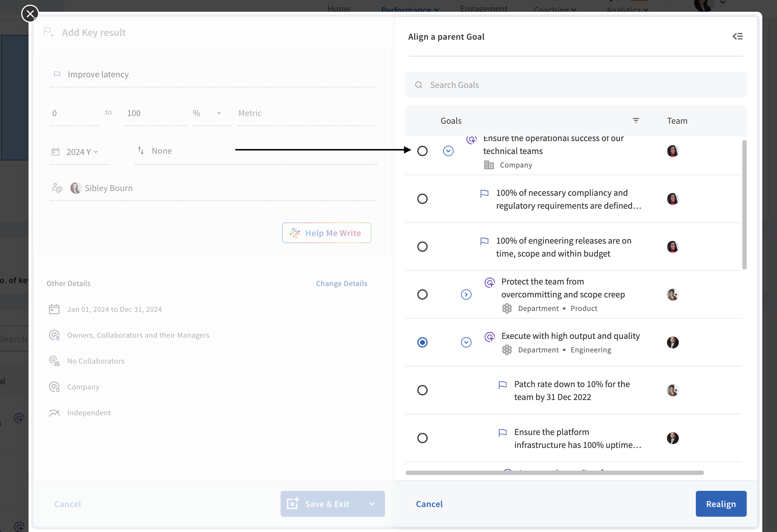The width and height of the screenshot is (777, 532).
Task: Click the Add Key result flag icon
Action: [x=49, y=32]
